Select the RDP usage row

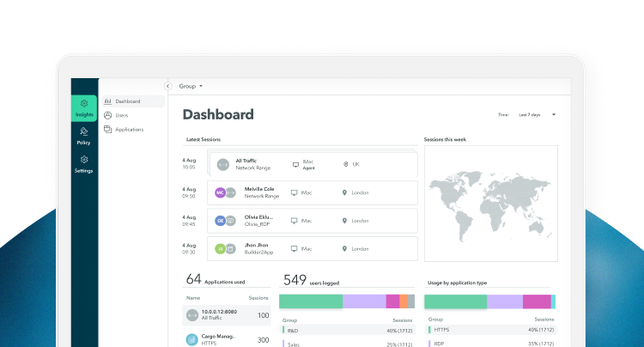click(x=491, y=344)
